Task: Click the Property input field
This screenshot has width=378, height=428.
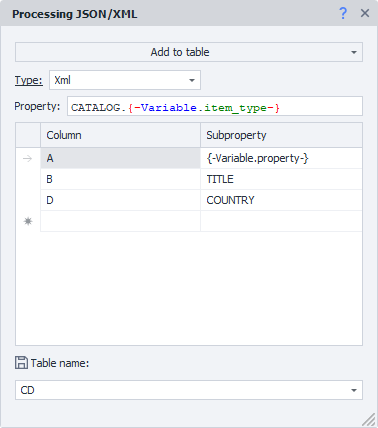Action: [x=215, y=106]
